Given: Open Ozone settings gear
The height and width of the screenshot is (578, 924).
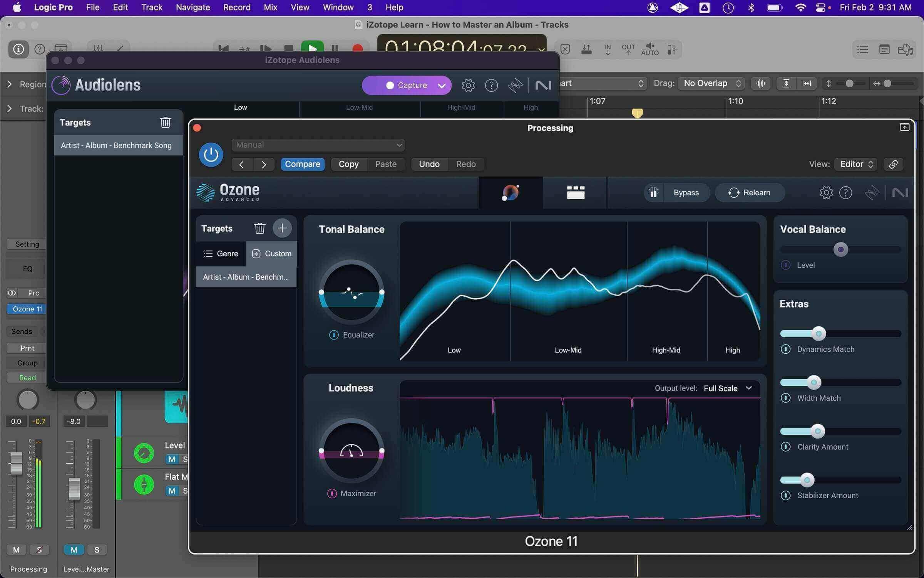Looking at the screenshot, I should (826, 192).
